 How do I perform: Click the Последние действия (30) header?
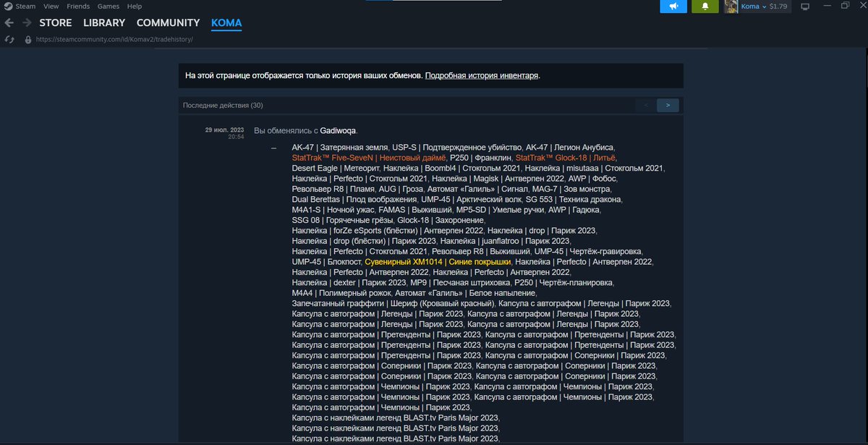223,106
